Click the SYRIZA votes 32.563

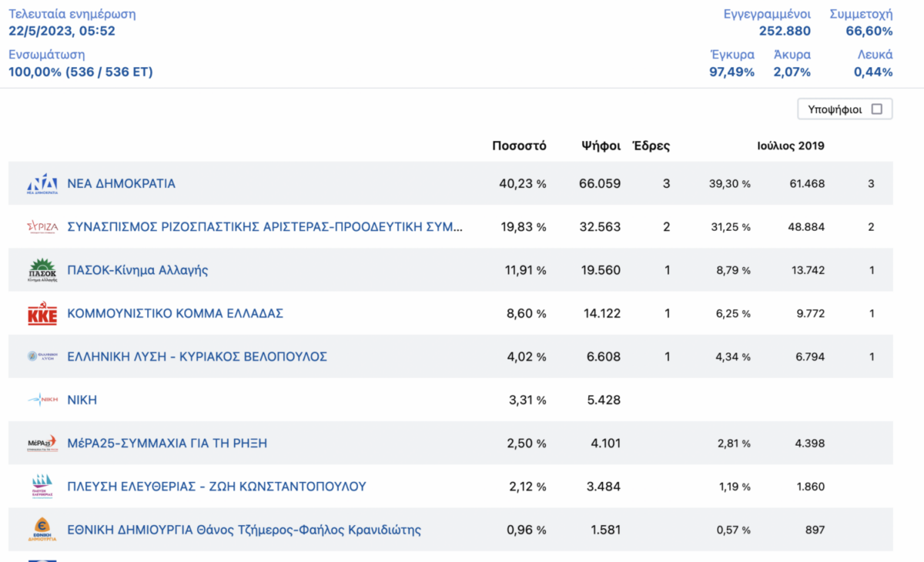[x=600, y=227]
